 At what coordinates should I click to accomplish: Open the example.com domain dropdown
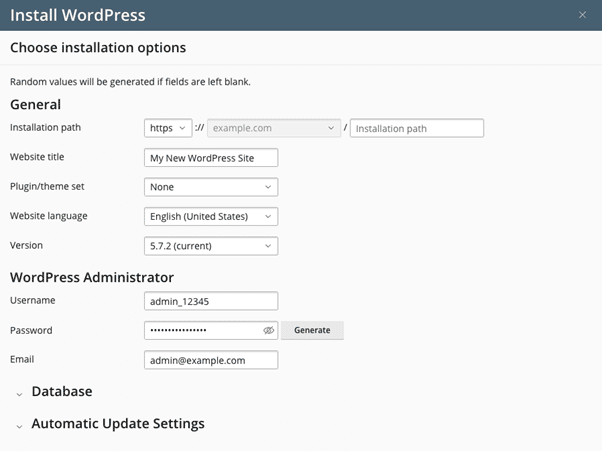tap(274, 128)
